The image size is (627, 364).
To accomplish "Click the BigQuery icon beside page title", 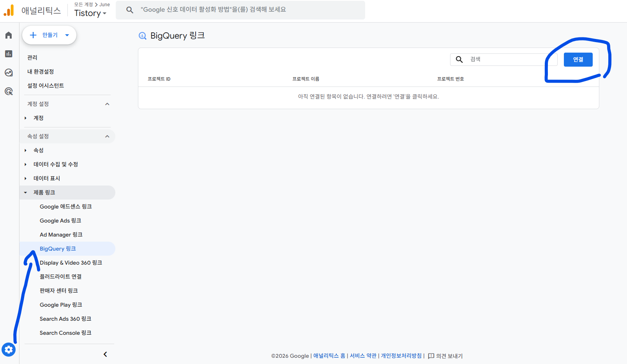I will point(143,36).
